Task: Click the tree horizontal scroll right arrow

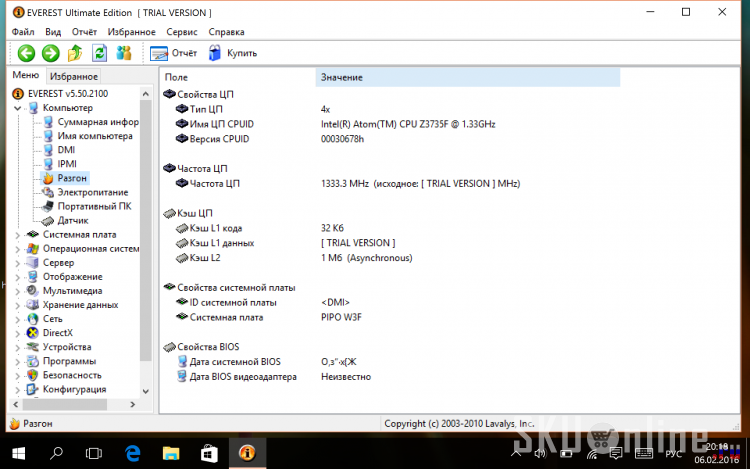Action: (x=133, y=404)
